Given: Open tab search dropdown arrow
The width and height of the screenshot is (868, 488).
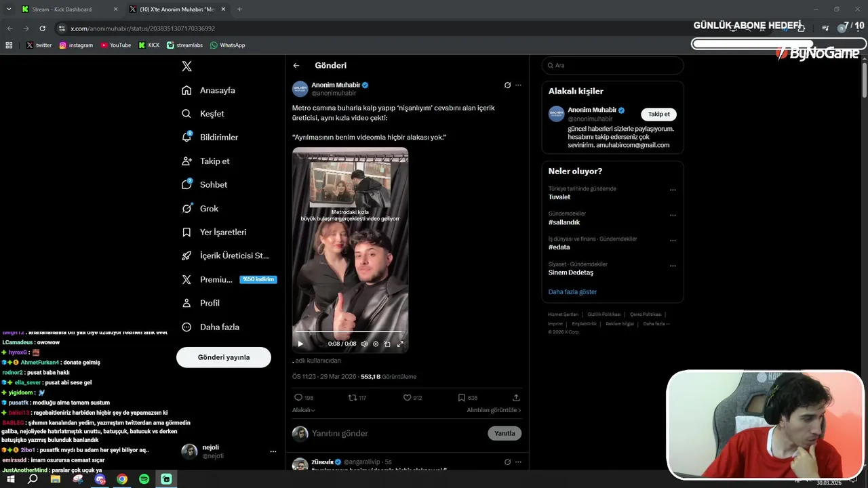Looking at the screenshot, I should (9, 9).
